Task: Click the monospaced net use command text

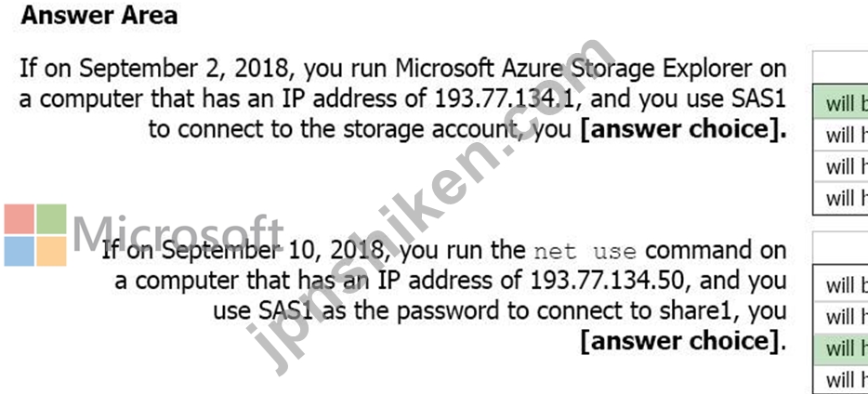Action: click(585, 253)
